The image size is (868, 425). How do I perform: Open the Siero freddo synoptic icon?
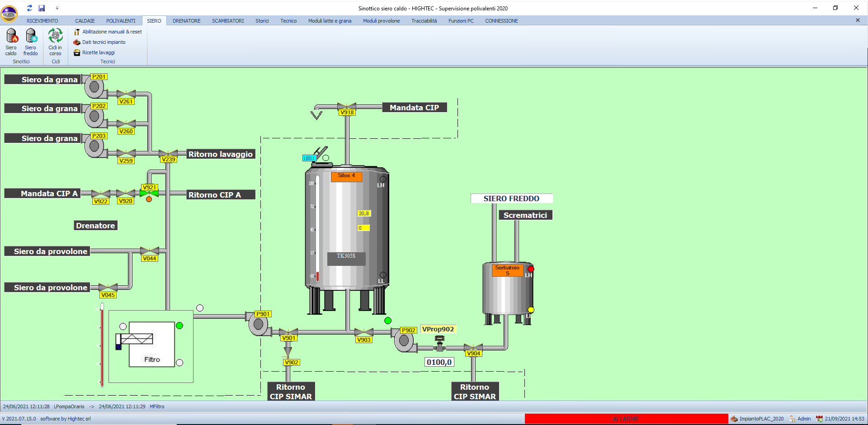[x=30, y=42]
